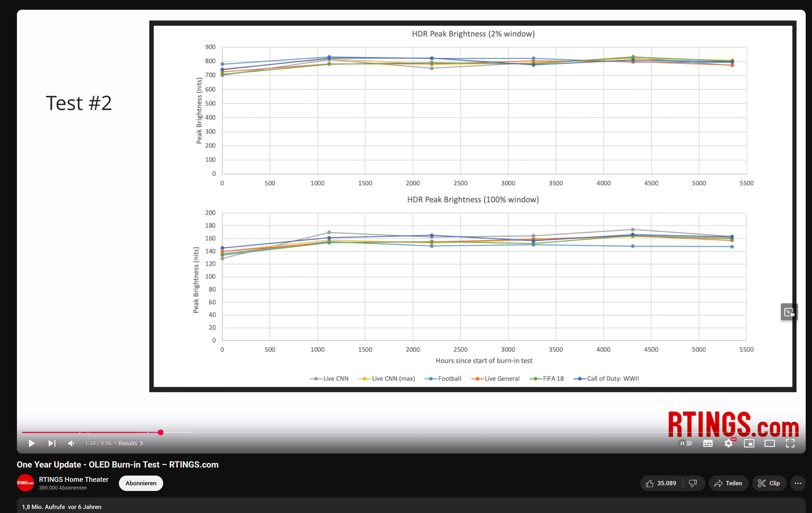This screenshot has width=812, height=513.
Task: Play the video
Action: tap(32, 443)
